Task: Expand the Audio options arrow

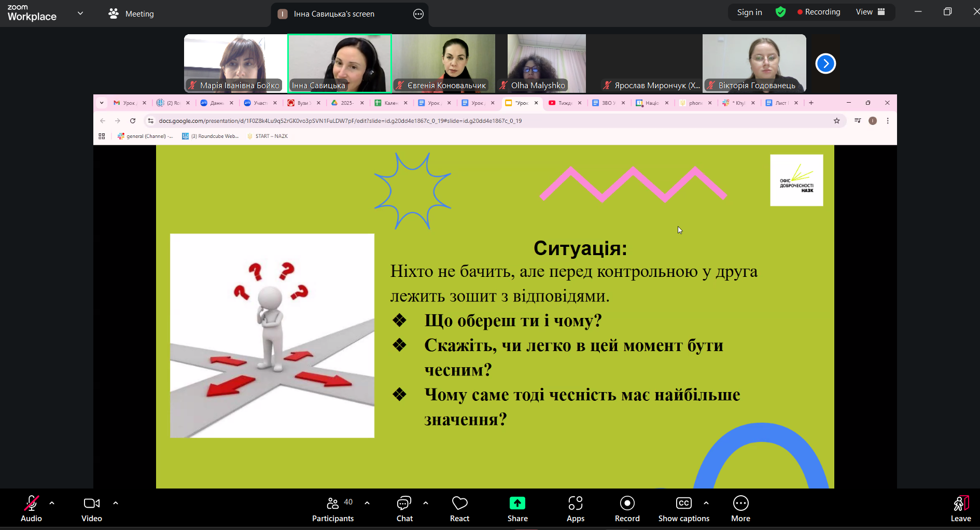Action: coord(52,503)
